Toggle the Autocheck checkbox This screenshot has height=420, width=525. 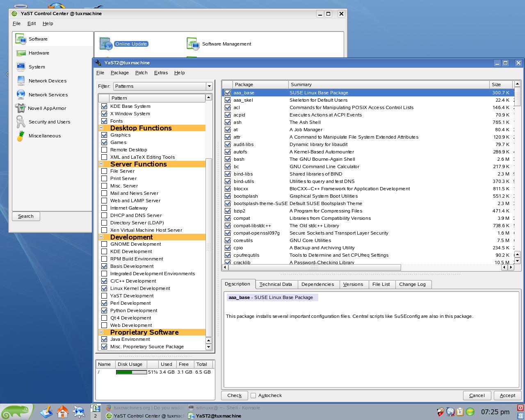click(x=253, y=395)
